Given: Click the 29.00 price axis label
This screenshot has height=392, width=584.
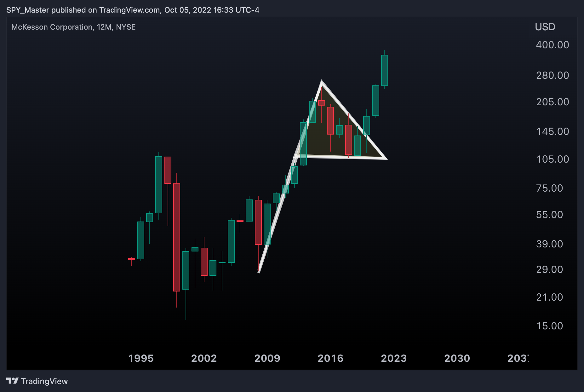Looking at the screenshot, I should pos(549,269).
